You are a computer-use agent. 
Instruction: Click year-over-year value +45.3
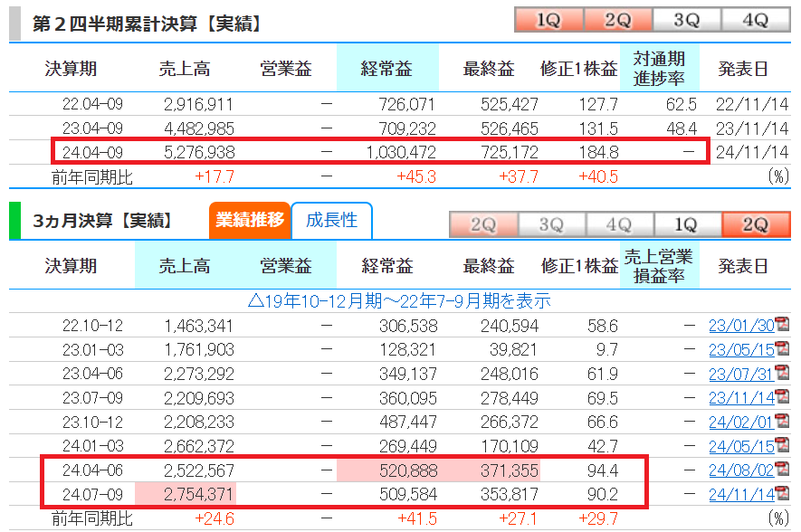point(416,176)
